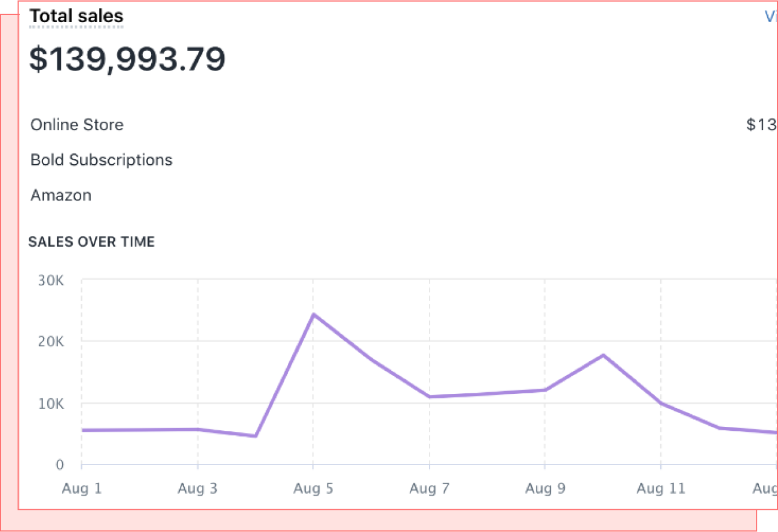Click the highest sales peak above Aug 5

pos(314,314)
